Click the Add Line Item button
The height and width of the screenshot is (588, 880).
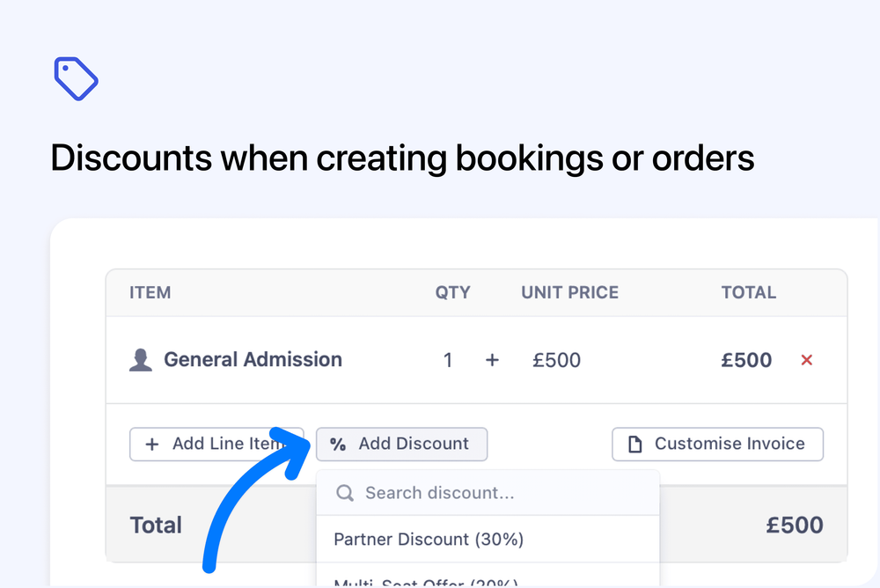(x=216, y=445)
